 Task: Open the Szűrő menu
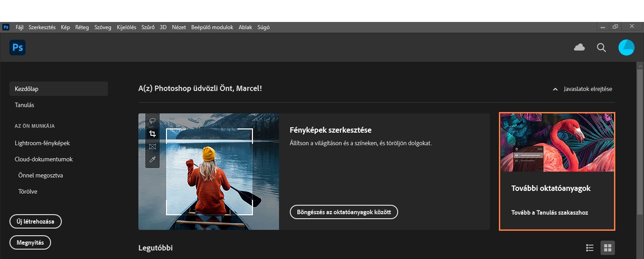pyautogui.click(x=148, y=27)
